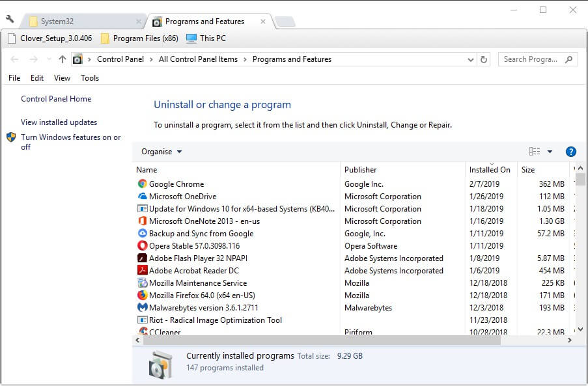The image size is (588, 386).
Task: Go to Control Panel breadcrumb
Action: [120, 59]
